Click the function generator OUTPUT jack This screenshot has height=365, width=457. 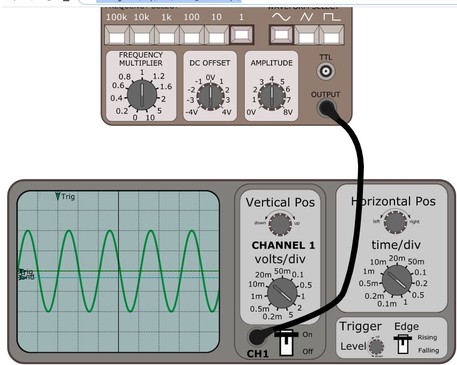[x=326, y=108]
